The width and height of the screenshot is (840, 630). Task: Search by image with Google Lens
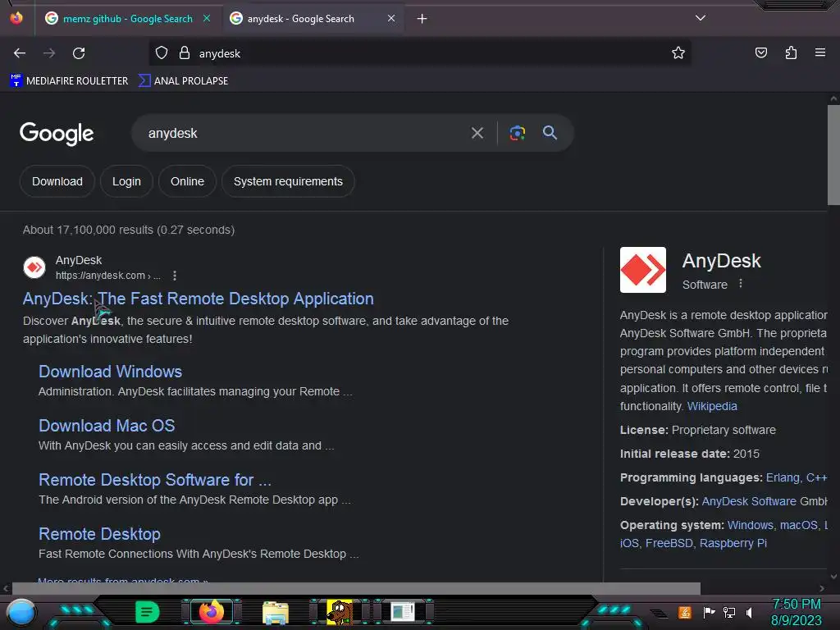[517, 133]
